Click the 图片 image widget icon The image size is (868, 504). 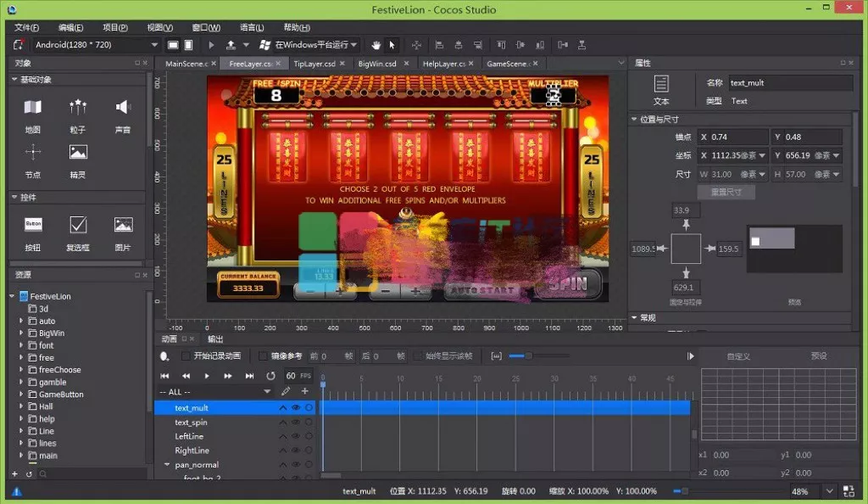click(123, 226)
